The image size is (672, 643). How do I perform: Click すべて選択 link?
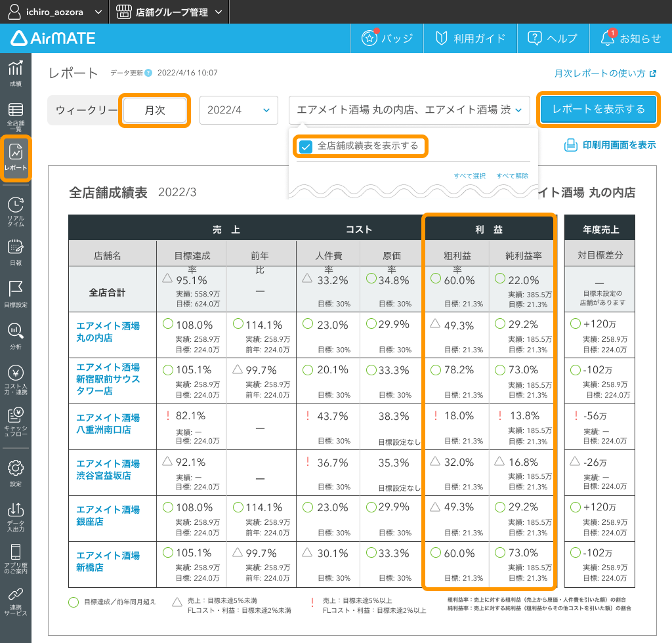point(470,176)
